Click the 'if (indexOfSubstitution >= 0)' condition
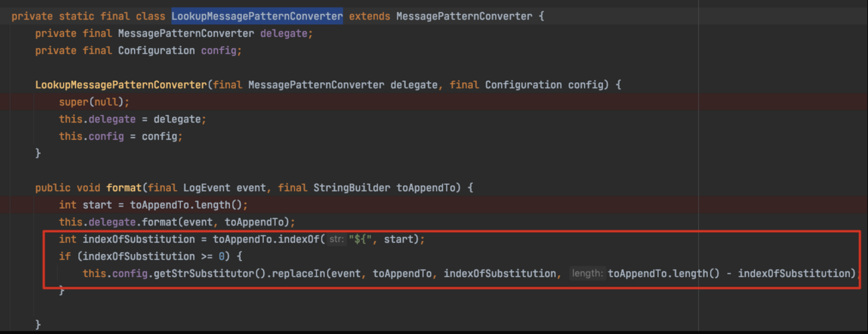Image resolution: width=868 pixels, height=334 pixels. point(150,256)
